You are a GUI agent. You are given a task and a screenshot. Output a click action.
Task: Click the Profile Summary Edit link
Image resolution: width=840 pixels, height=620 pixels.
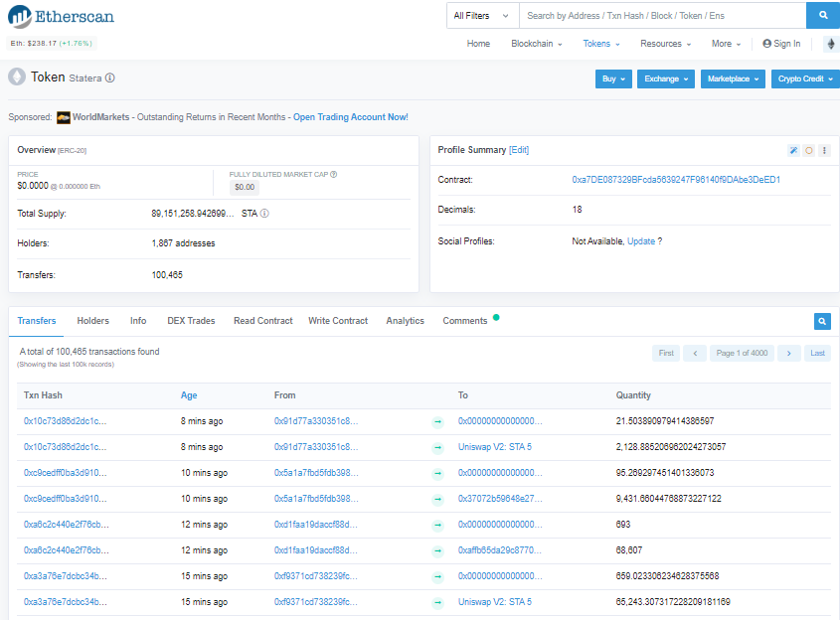(x=519, y=150)
